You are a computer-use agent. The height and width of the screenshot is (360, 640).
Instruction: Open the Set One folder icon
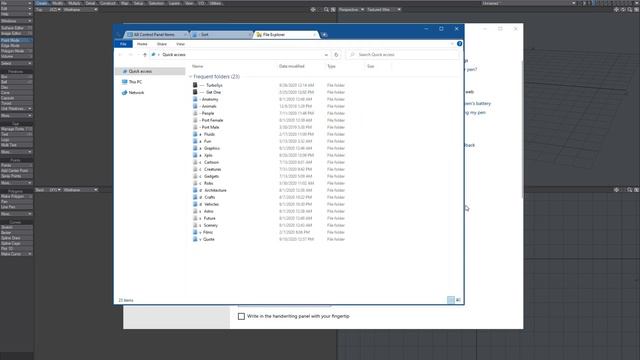click(195, 92)
